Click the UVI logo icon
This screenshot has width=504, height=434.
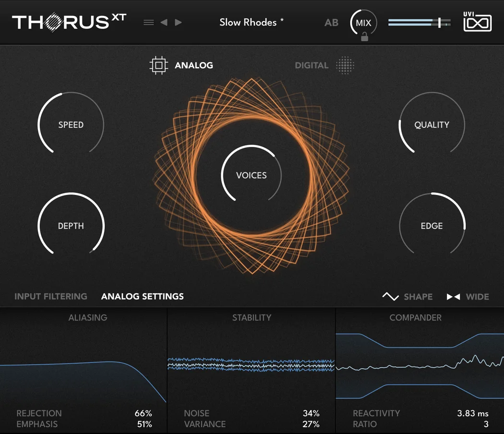point(477,22)
